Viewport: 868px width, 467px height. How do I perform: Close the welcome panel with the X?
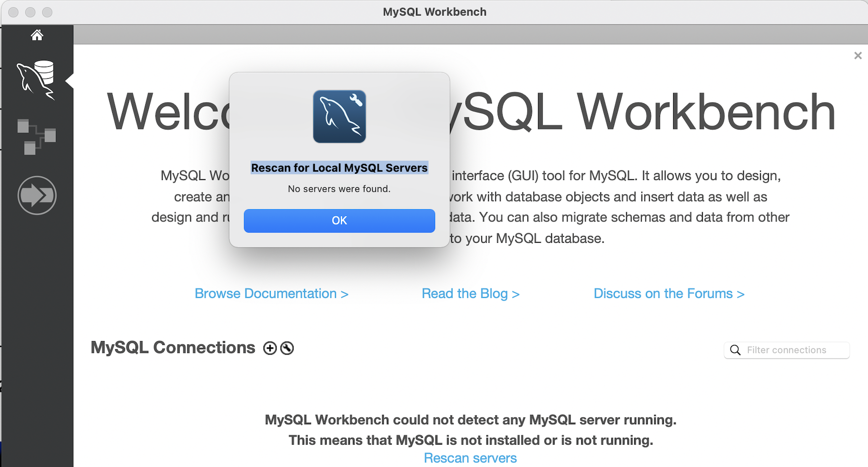click(x=858, y=55)
